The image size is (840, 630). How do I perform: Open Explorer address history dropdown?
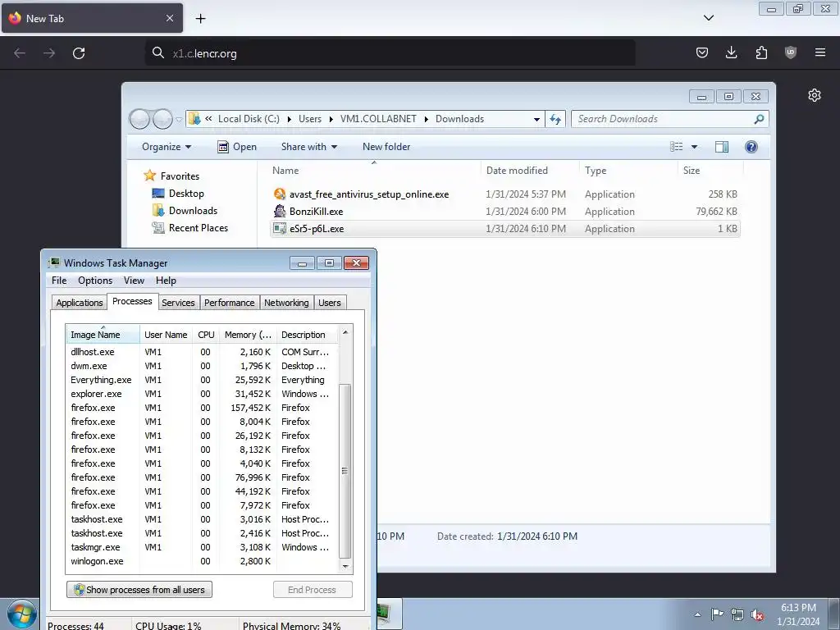pos(536,119)
